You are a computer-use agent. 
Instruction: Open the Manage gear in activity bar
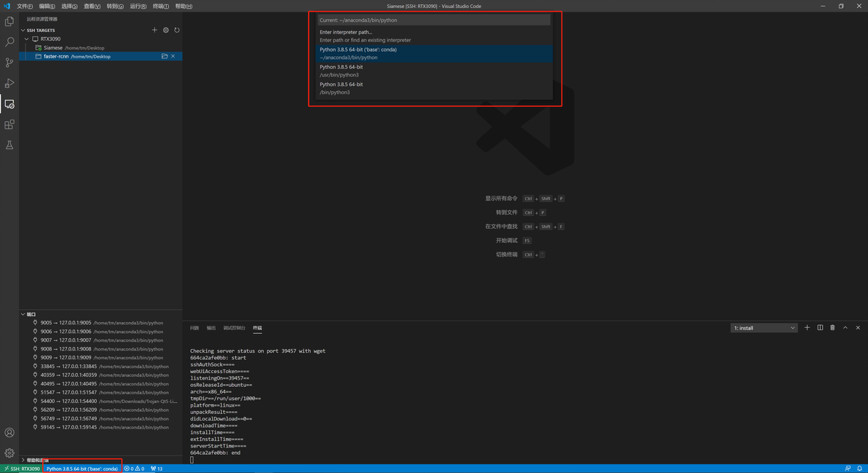(9, 453)
